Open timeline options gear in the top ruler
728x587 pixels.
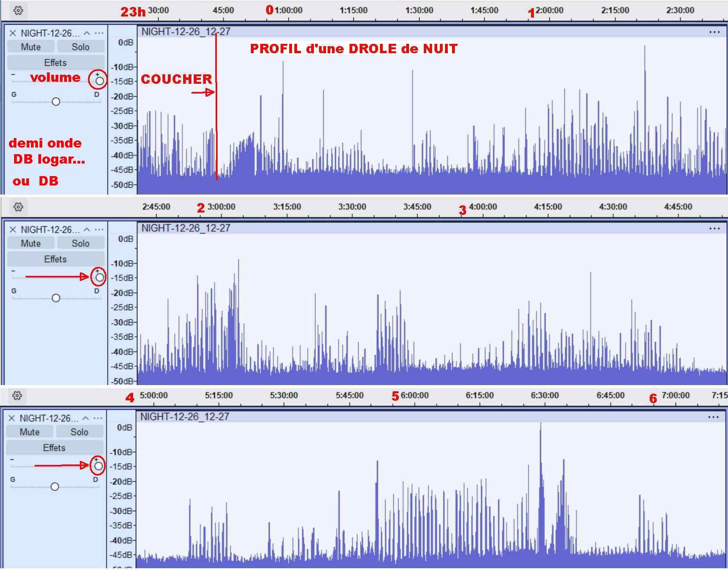[18, 11]
